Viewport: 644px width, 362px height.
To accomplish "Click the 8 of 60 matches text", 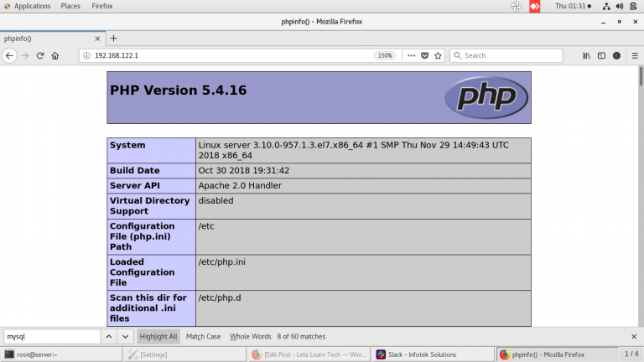I will coord(301,337).
